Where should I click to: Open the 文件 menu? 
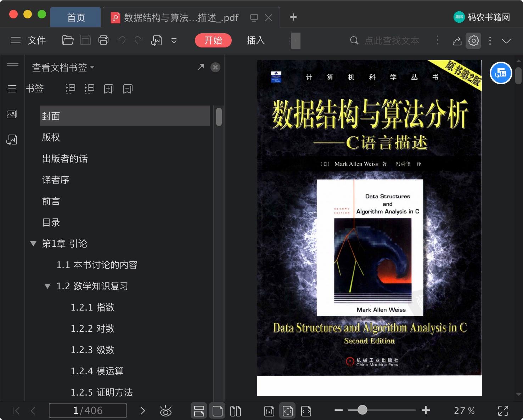pos(37,40)
